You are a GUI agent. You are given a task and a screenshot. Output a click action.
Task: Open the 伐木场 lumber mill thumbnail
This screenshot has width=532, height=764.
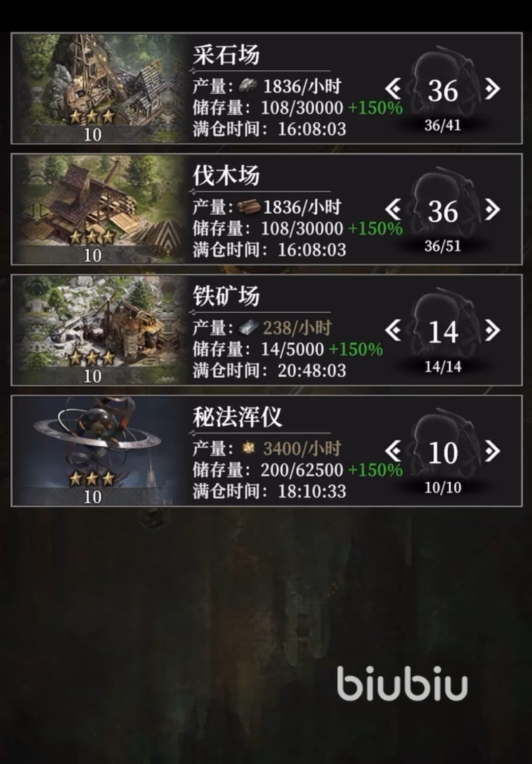coord(99,209)
